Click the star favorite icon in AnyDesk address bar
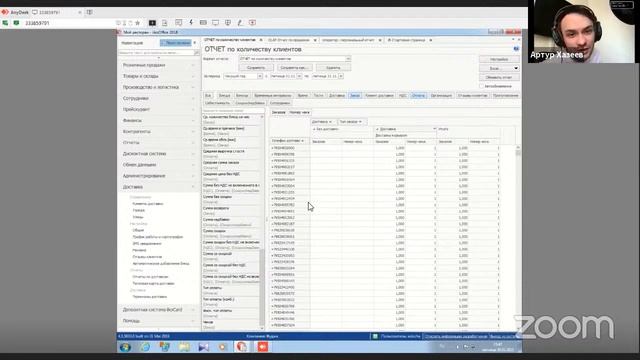The height and width of the screenshot is (360, 640). point(138,23)
